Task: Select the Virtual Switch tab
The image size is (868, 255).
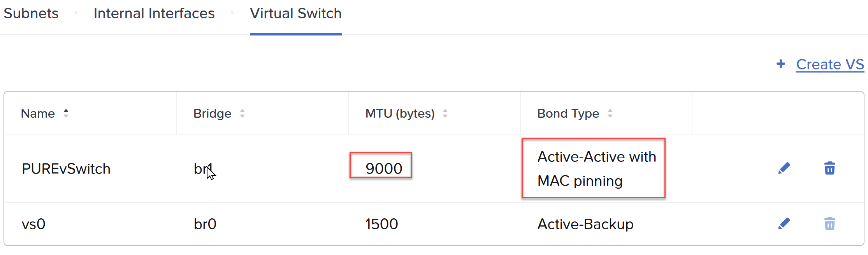Action: click(x=295, y=13)
